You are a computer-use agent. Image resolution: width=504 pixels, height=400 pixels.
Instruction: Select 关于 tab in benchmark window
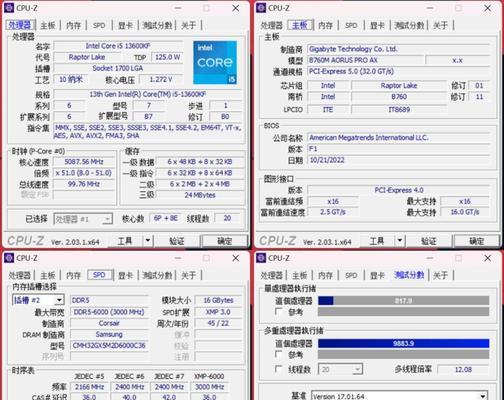click(x=440, y=275)
